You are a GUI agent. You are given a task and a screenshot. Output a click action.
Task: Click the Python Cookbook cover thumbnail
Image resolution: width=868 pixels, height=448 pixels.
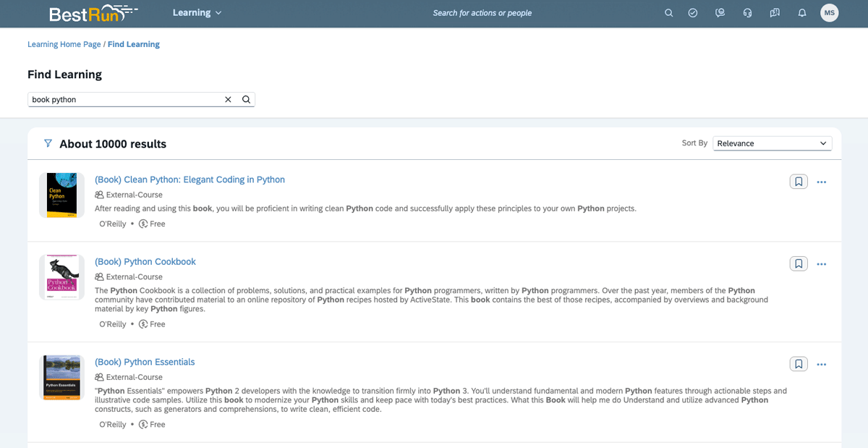point(61,276)
